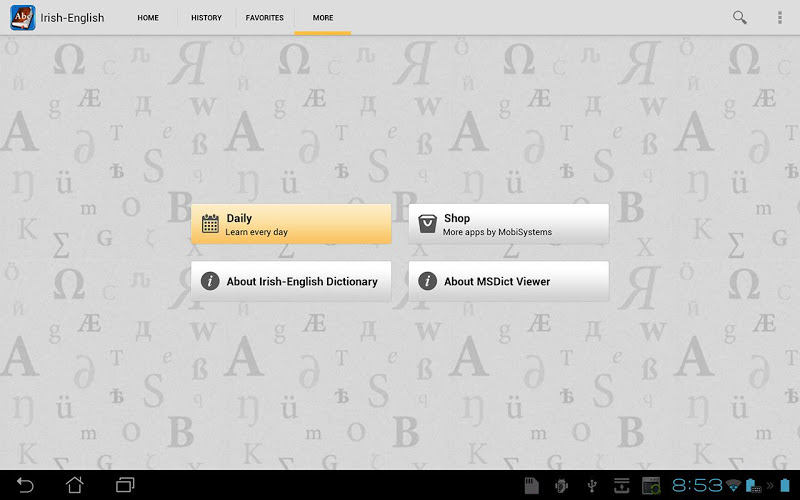Tap the Android debug robot icon
Image resolution: width=800 pixels, height=500 pixels.
coord(561,486)
